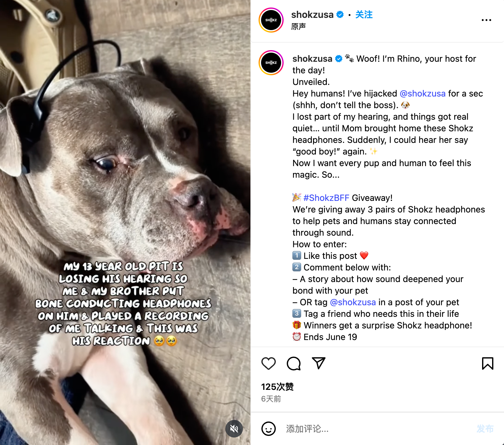Viewport: 504px width, 445px height.
Task: Share post using paper plane icon
Action: [319, 363]
